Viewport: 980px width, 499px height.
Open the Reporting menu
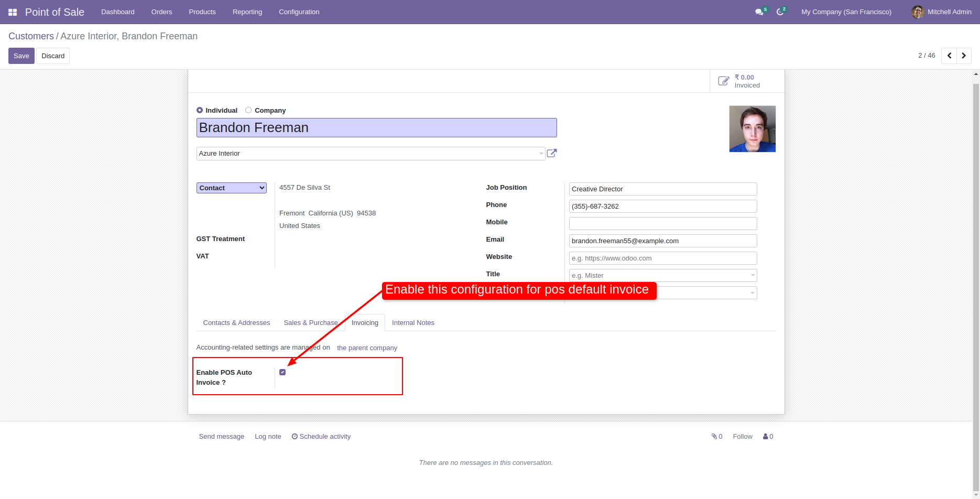click(247, 12)
